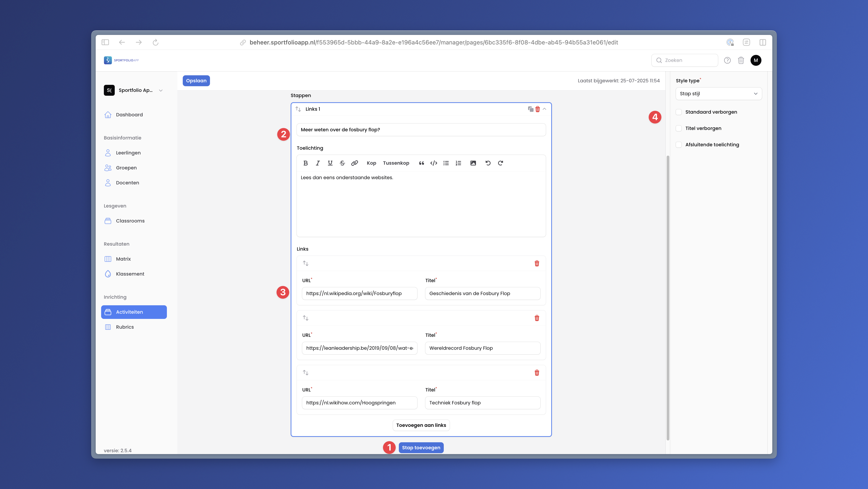
Task: Open Matrix in sidebar
Action: tap(134, 259)
